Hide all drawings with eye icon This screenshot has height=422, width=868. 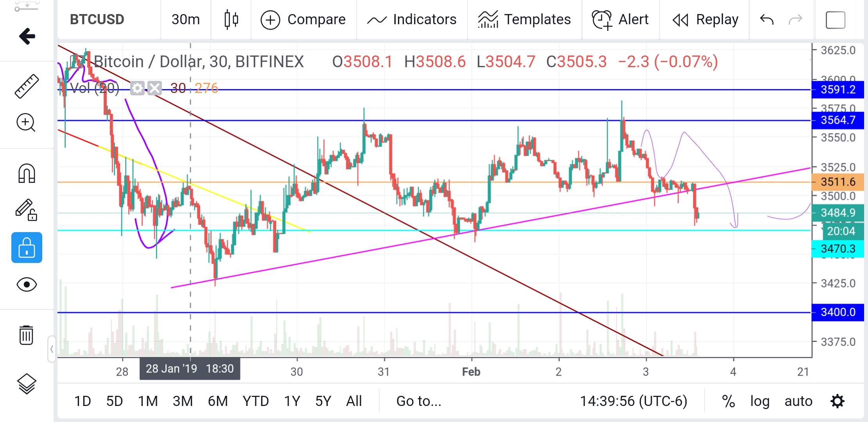point(27,284)
